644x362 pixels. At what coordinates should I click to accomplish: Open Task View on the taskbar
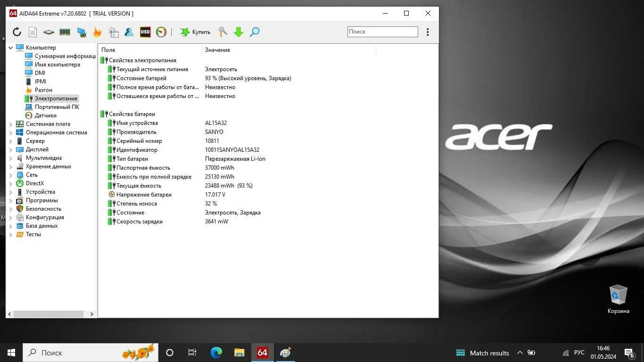coord(192,353)
